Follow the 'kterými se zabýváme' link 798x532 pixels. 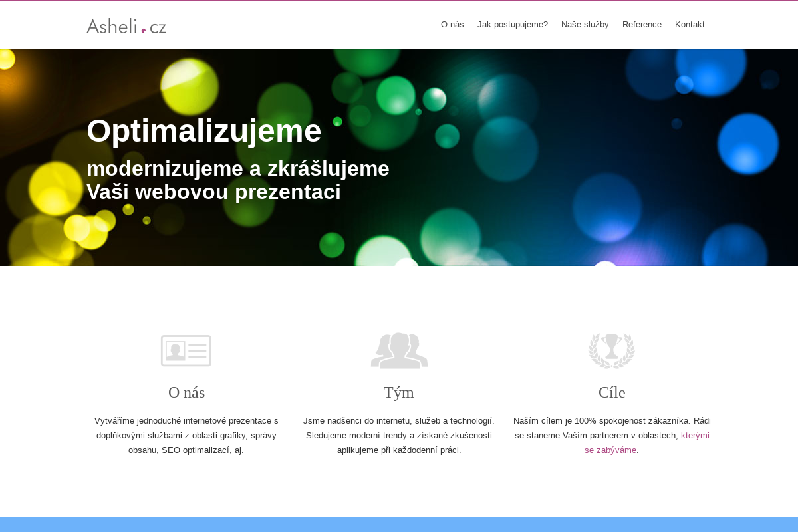[x=695, y=436]
